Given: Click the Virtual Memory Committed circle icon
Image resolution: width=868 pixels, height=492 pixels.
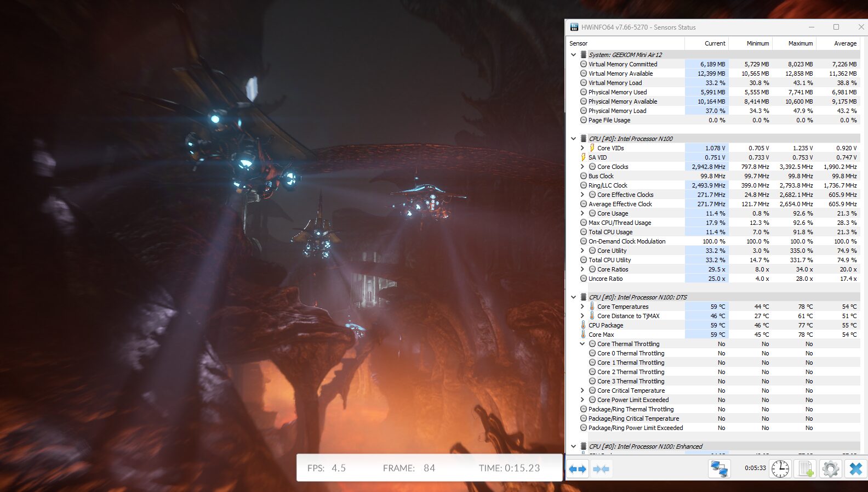Looking at the screenshot, I should pyautogui.click(x=584, y=64).
